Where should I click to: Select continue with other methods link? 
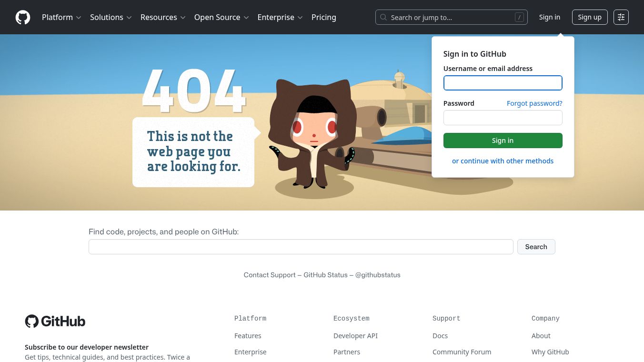click(503, 161)
